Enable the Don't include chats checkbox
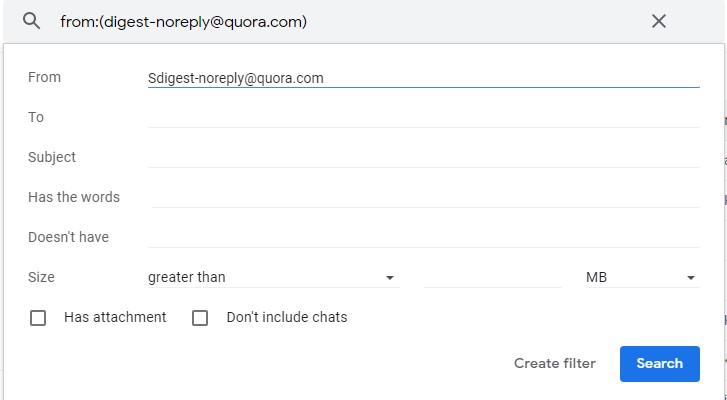The height and width of the screenshot is (400, 727). 200,318
